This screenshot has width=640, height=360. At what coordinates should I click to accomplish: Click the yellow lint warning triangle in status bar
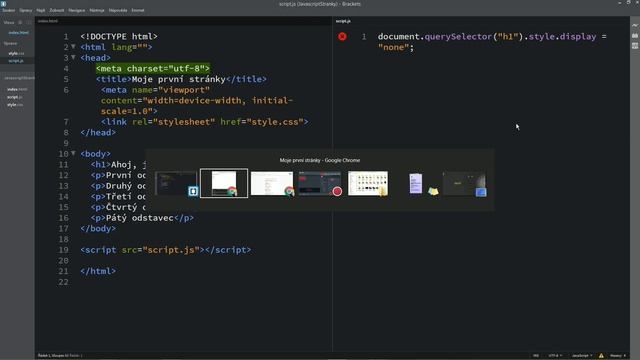[x=601, y=356]
